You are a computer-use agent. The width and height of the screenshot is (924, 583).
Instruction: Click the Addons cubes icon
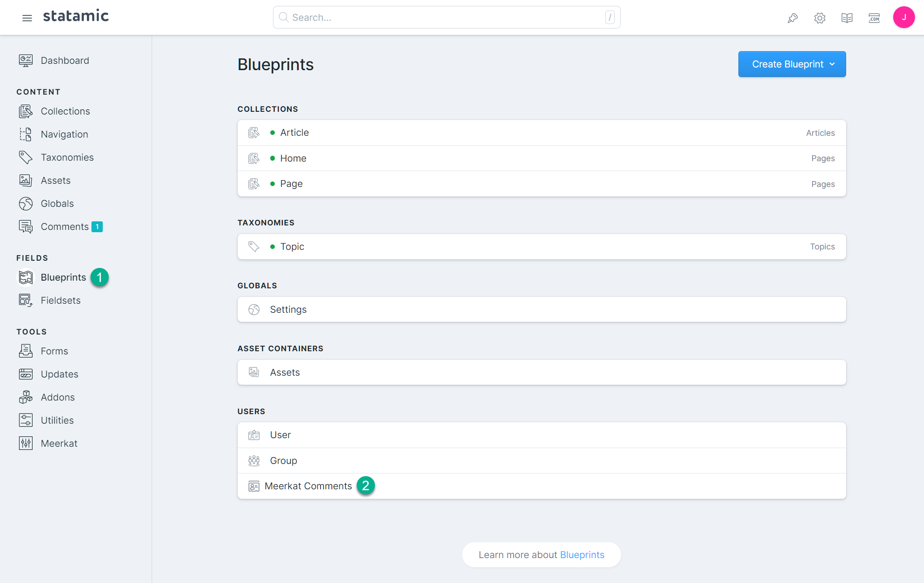pos(26,397)
